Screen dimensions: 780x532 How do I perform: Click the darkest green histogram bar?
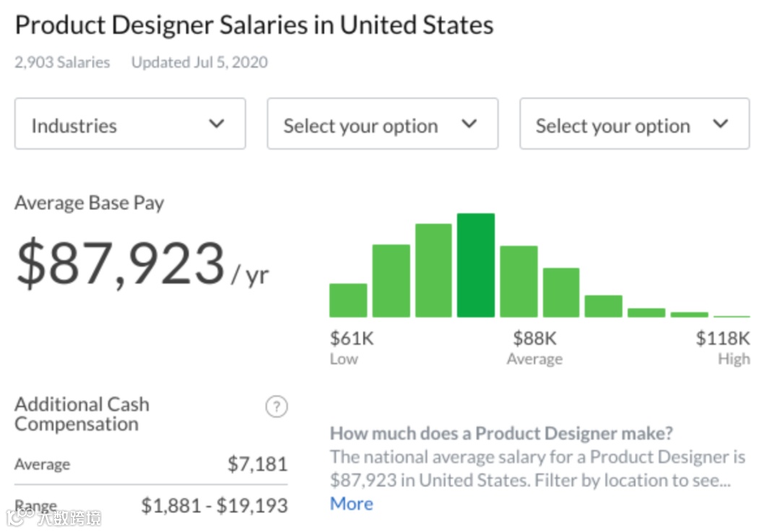[476, 266]
